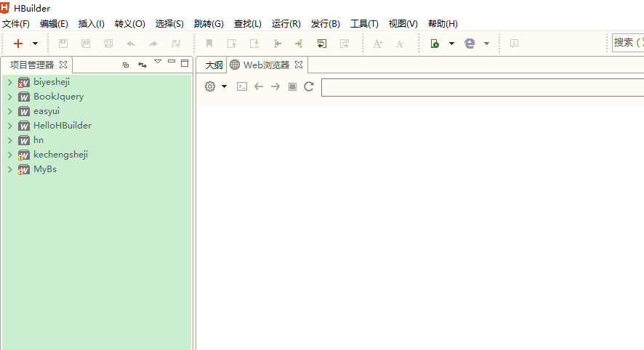This screenshot has width=644, height=350.
Task: Click the browser stop loading icon
Action: coord(292,86)
